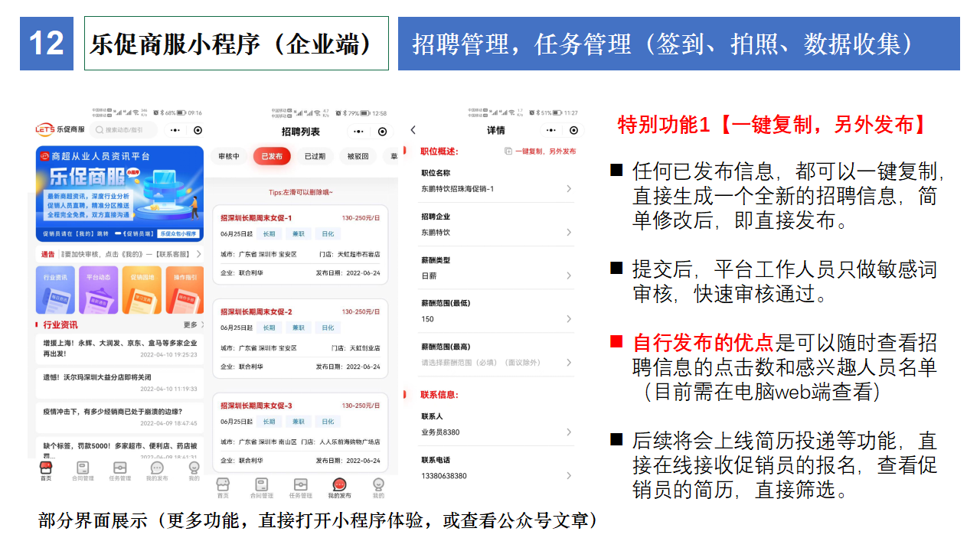This screenshot has height=551, width=980.
Task: Switch to the 已过期 tab
Action: click(x=315, y=156)
